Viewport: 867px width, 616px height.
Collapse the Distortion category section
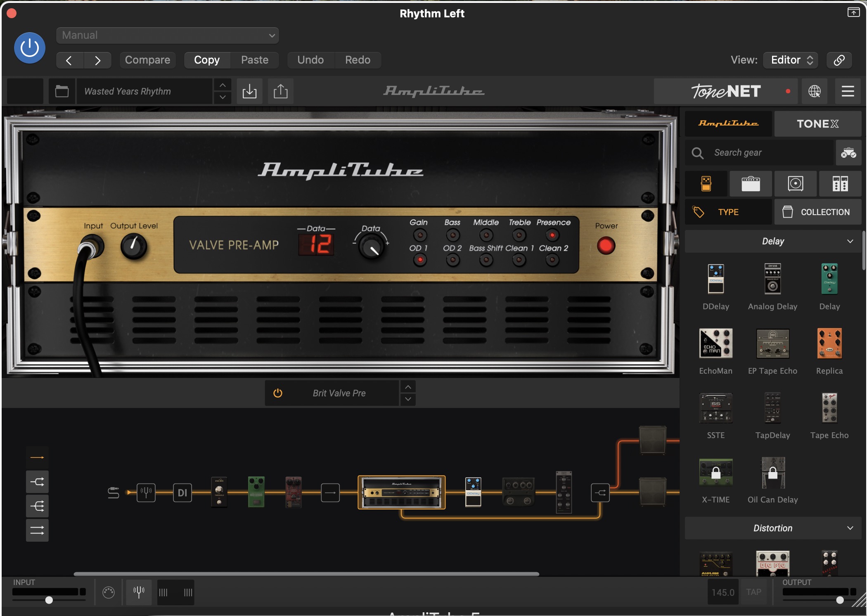coord(773,528)
